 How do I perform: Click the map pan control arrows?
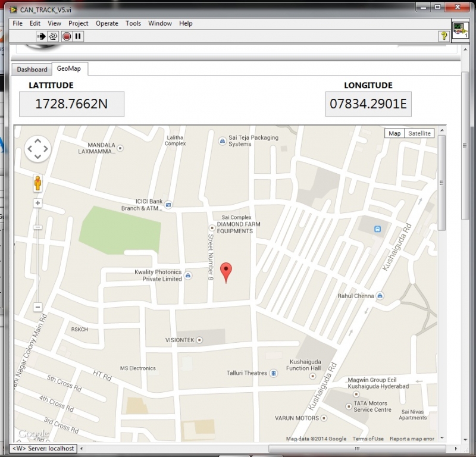tap(37, 149)
